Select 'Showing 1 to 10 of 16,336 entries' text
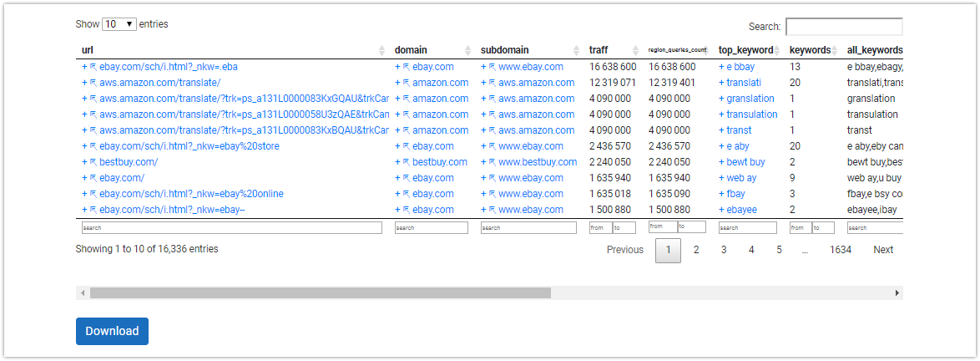Image resolution: width=980 pixels, height=361 pixels. (147, 249)
